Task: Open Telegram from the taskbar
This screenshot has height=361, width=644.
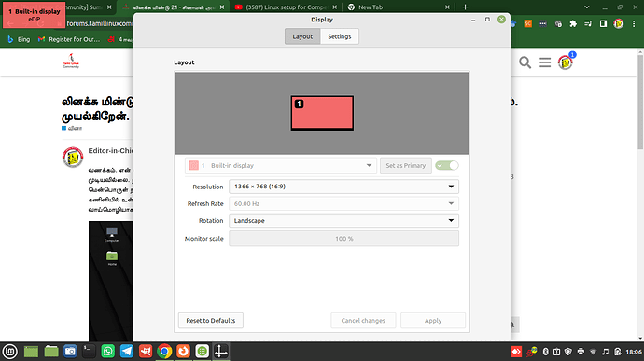Action: click(x=127, y=351)
